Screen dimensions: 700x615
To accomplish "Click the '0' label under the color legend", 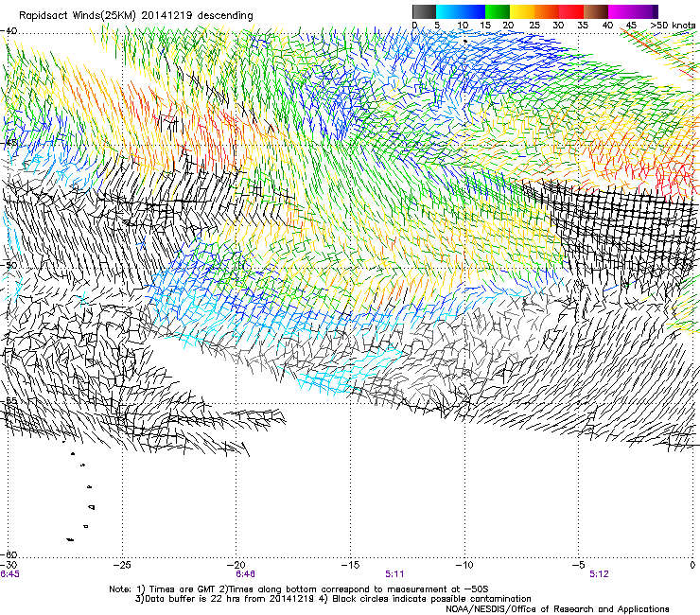I will pos(414,26).
